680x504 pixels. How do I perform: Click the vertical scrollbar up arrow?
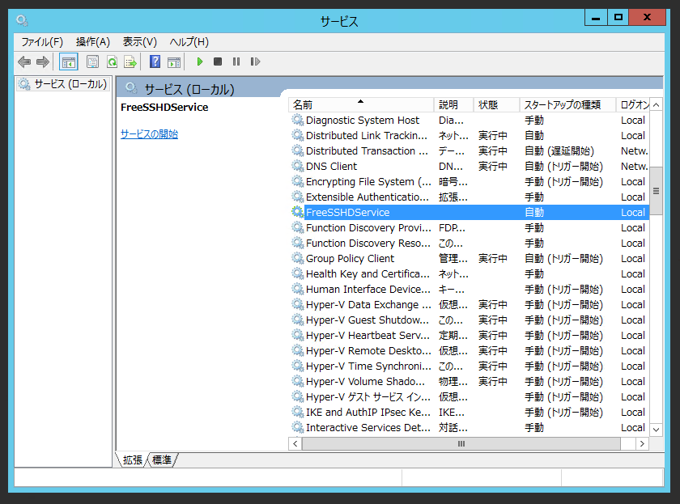(656, 105)
